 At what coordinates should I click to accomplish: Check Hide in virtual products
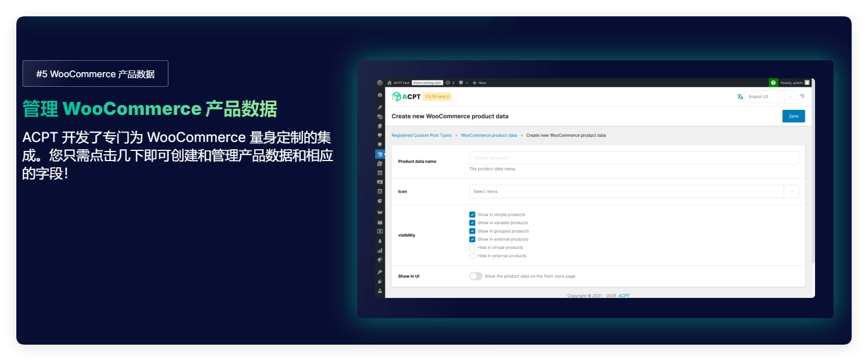(472, 248)
